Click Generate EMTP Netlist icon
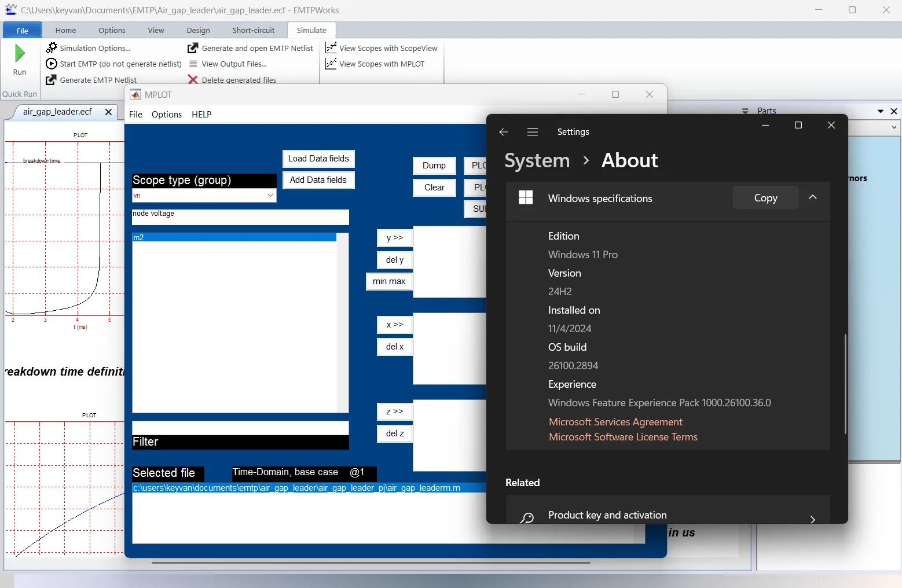This screenshot has width=902, height=588. (52, 80)
